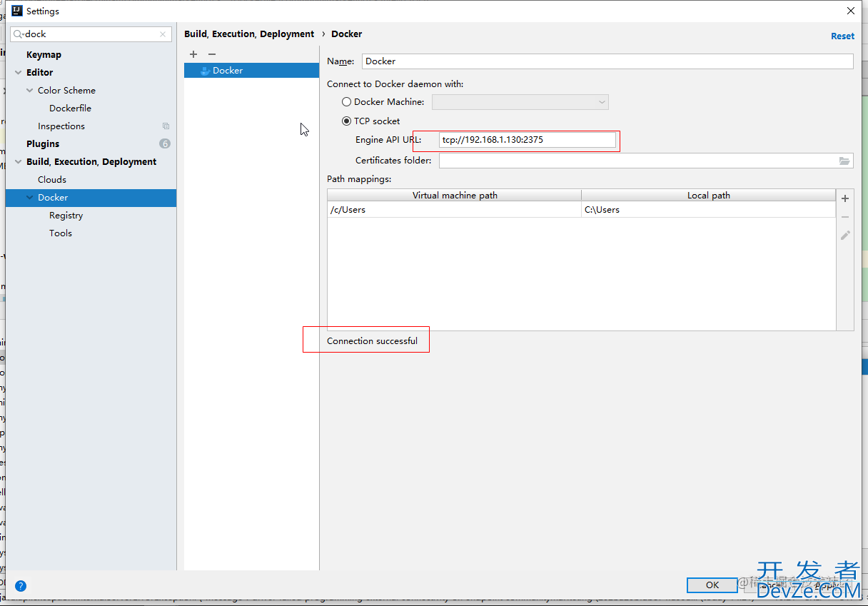
Task: Collapse the Docker tree node arrow
Action: pos(30,198)
